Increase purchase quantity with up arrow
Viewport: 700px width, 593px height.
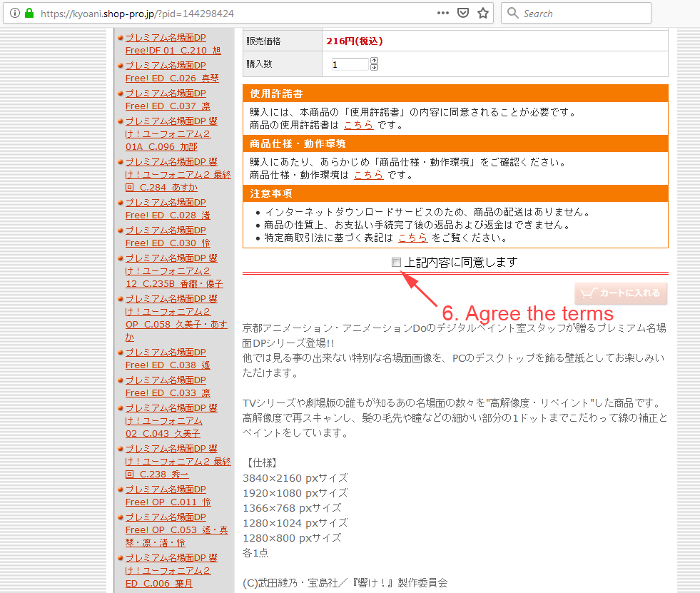click(x=374, y=61)
